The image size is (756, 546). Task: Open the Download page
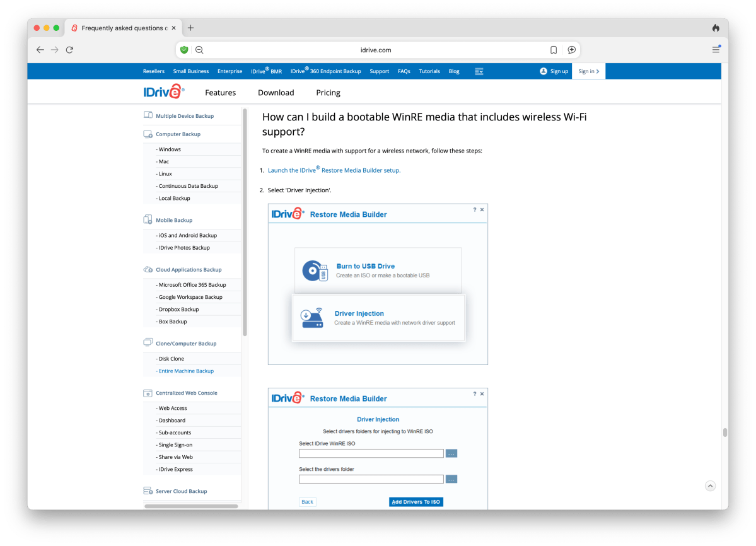click(x=276, y=93)
